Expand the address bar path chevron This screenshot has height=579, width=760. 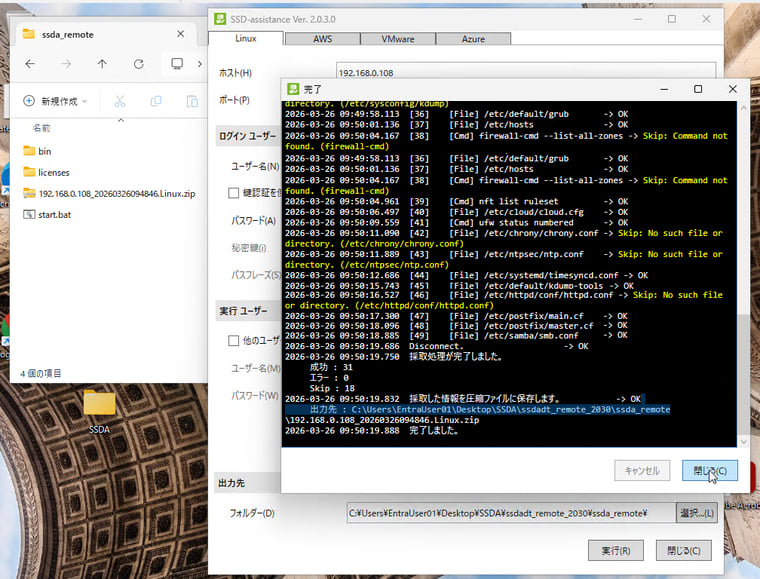click(200, 64)
